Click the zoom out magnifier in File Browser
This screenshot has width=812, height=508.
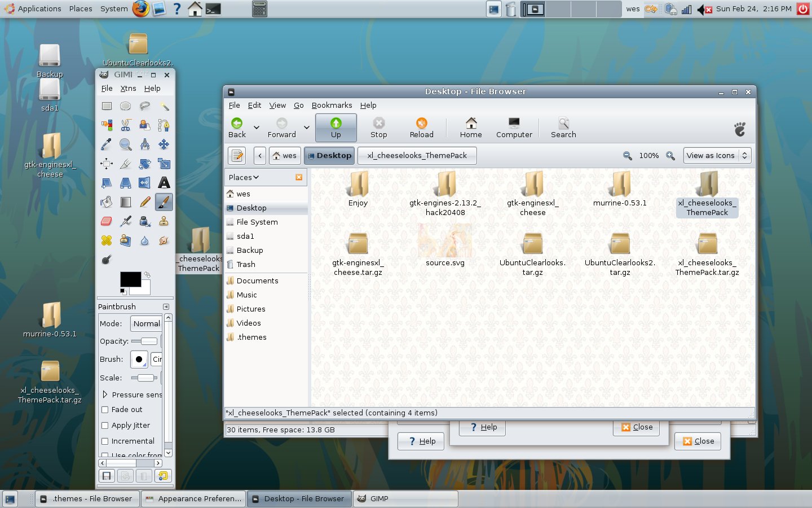[628, 156]
